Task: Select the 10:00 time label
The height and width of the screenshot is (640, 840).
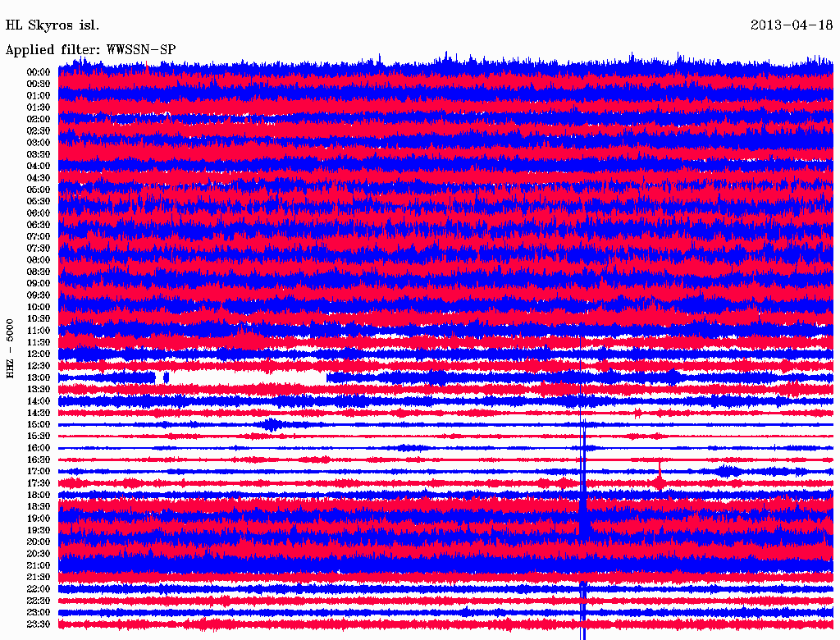Action: [x=39, y=307]
